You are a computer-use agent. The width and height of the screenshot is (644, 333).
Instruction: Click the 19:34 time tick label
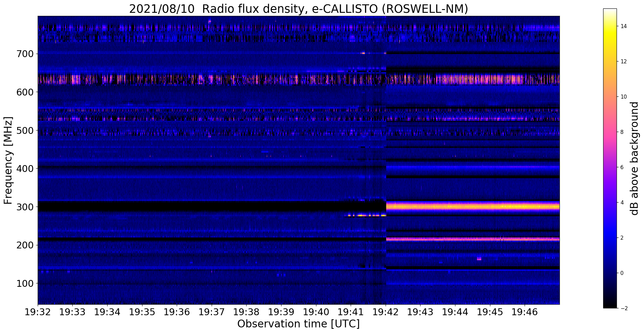[108, 311]
